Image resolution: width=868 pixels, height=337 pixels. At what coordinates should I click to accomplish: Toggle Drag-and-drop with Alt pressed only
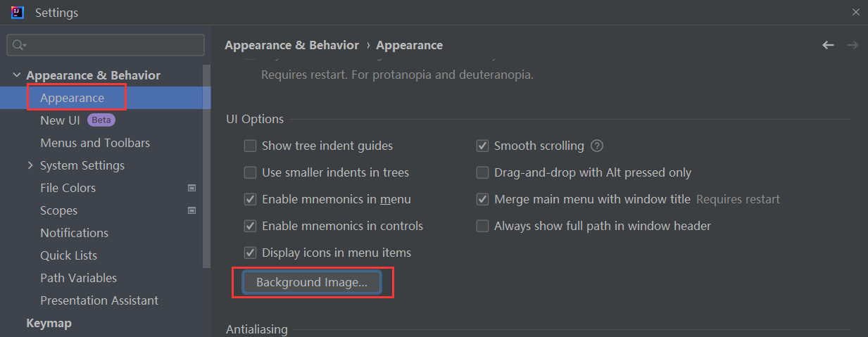482,172
